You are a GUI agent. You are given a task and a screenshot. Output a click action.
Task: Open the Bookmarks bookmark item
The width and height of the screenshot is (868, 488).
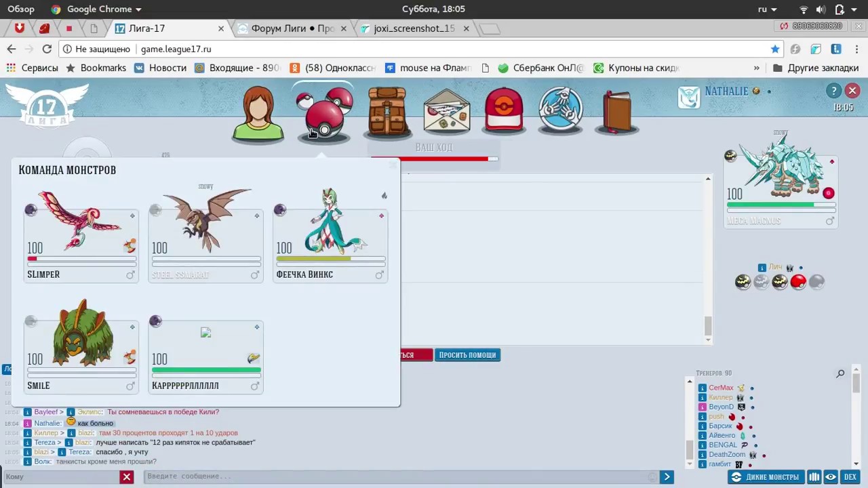96,68
